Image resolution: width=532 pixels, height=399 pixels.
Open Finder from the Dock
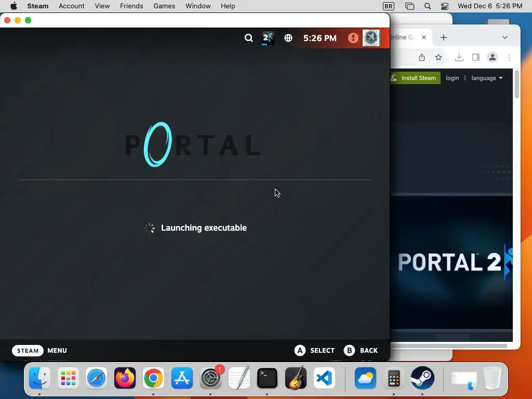tap(39, 378)
